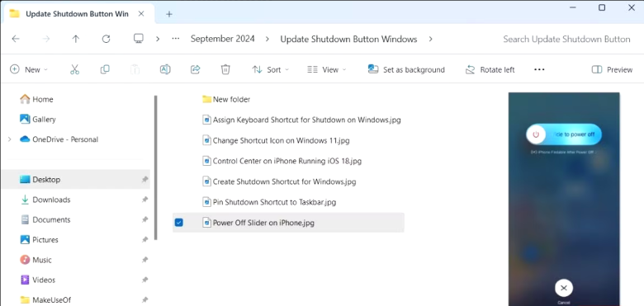The width and height of the screenshot is (644, 306).
Task: Click the Copy icon in toolbar
Action: point(105,70)
